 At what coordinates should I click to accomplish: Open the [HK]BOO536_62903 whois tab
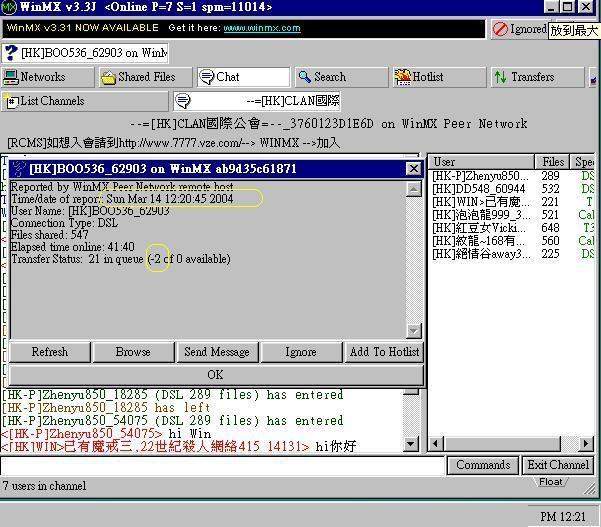[x=85, y=53]
